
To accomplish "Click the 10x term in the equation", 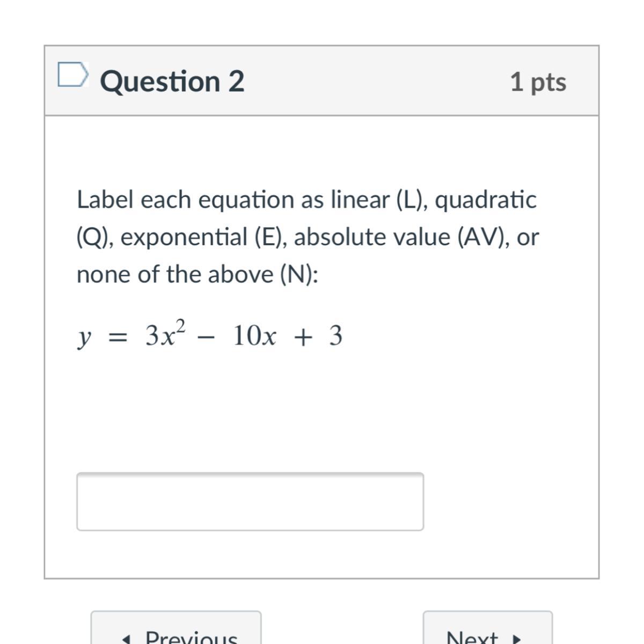I will click(x=255, y=336).
